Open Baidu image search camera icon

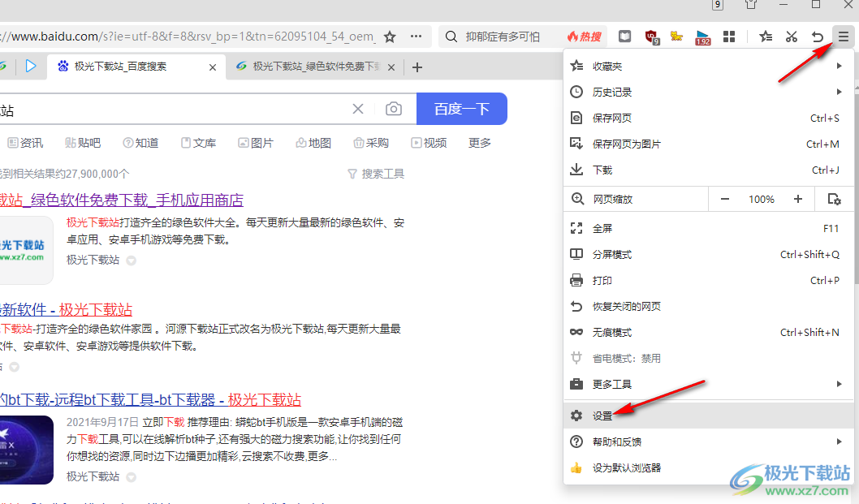click(393, 109)
